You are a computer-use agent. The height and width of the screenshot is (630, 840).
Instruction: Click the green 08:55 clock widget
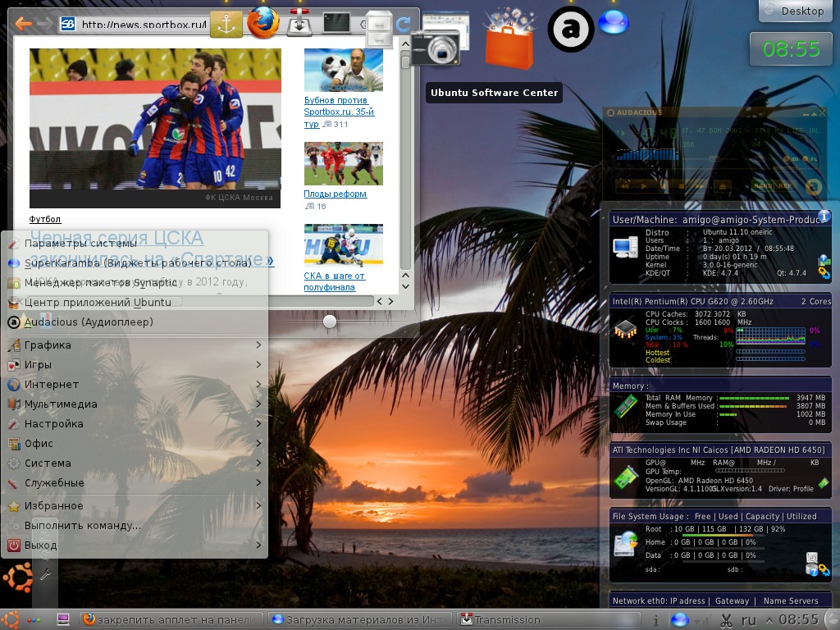tap(792, 49)
